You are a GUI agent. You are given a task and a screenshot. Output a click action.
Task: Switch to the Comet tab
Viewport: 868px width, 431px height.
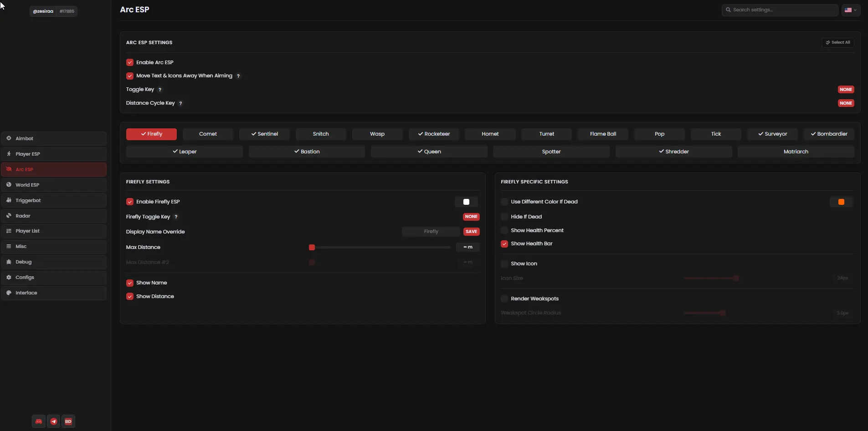208,134
